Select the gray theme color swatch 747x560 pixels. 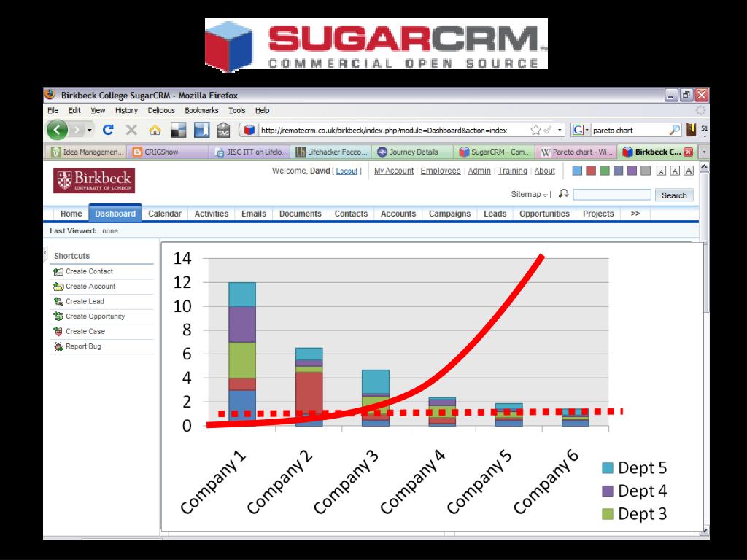[x=646, y=171]
